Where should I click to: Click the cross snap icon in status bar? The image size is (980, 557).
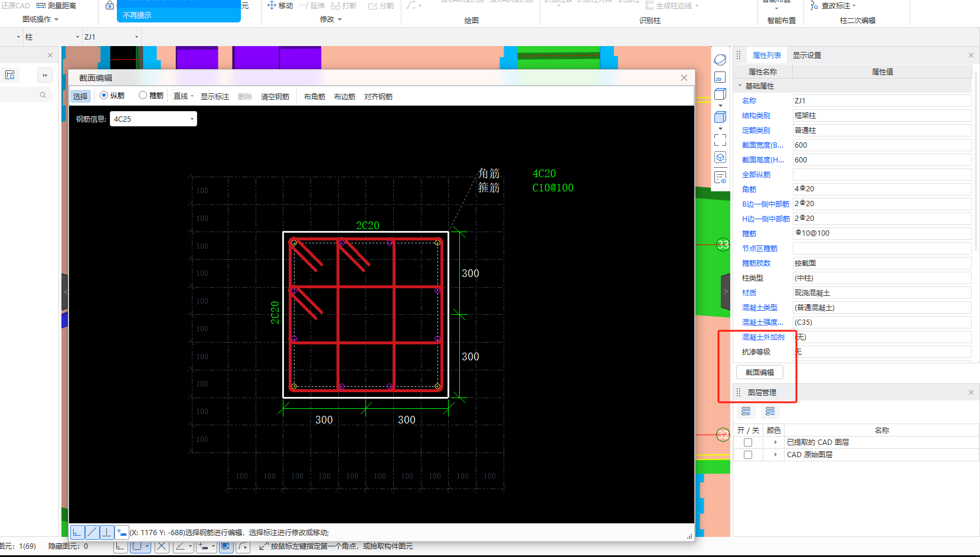click(x=161, y=546)
